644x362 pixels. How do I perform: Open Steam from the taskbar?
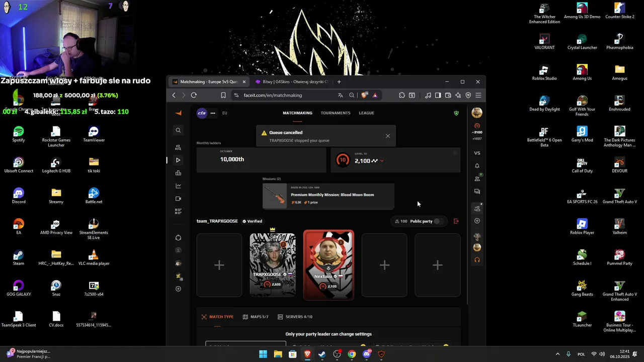coord(322,354)
